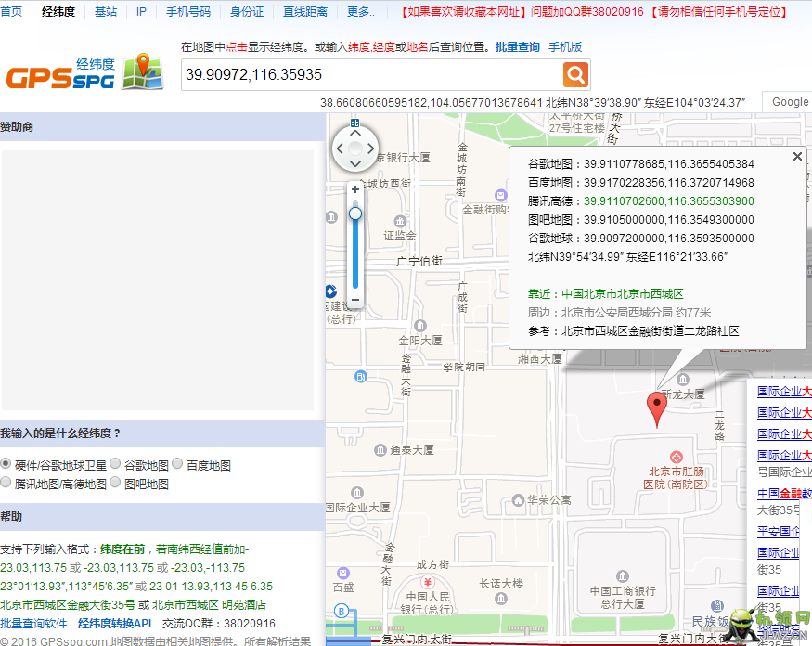Open the 中国金融 search result link

pyautogui.click(x=784, y=494)
